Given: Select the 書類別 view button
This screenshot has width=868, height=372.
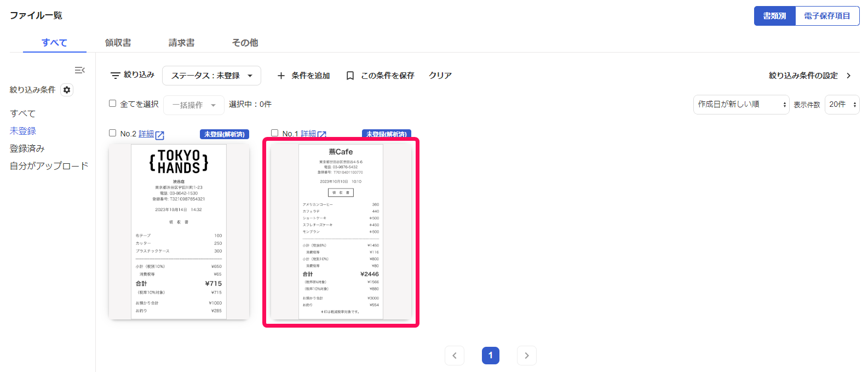Looking at the screenshot, I should coord(775,16).
